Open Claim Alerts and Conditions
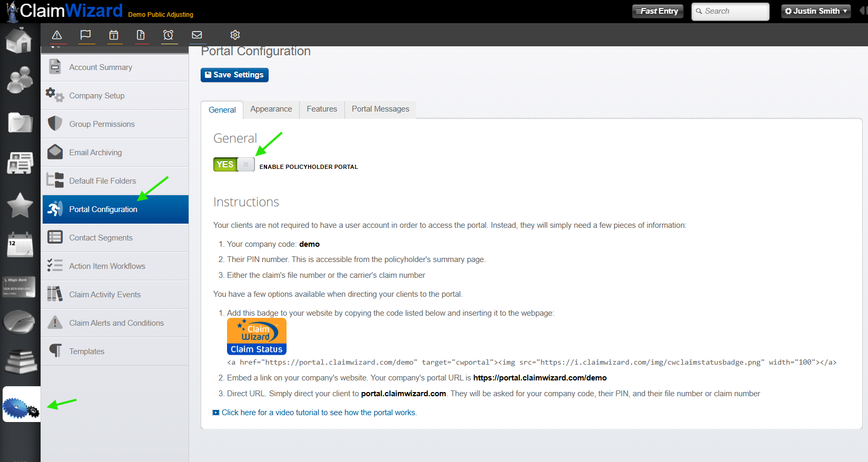868x462 pixels. click(115, 323)
